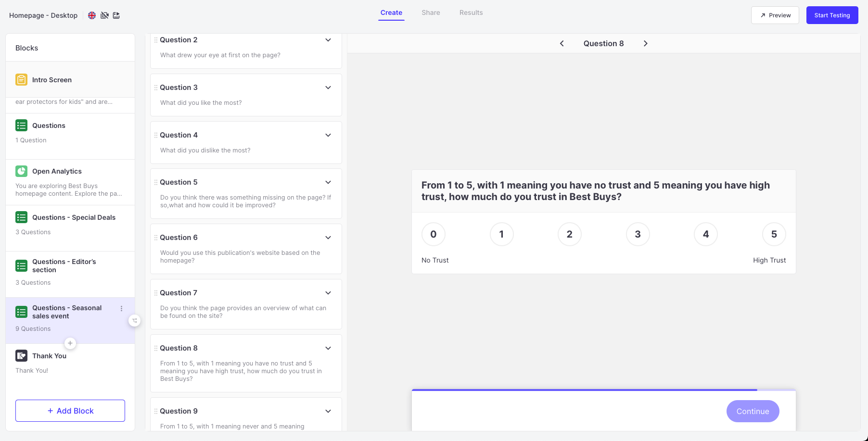Click the Add Block button
The image size is (868, 441).
pyautogui.click(x=70, y=411)
